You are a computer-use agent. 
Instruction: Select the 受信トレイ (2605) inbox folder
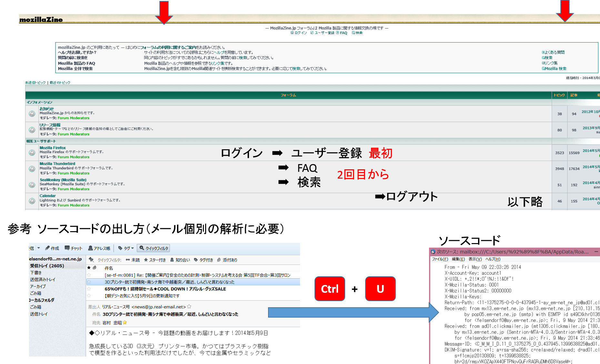click(x=47, y=266)
